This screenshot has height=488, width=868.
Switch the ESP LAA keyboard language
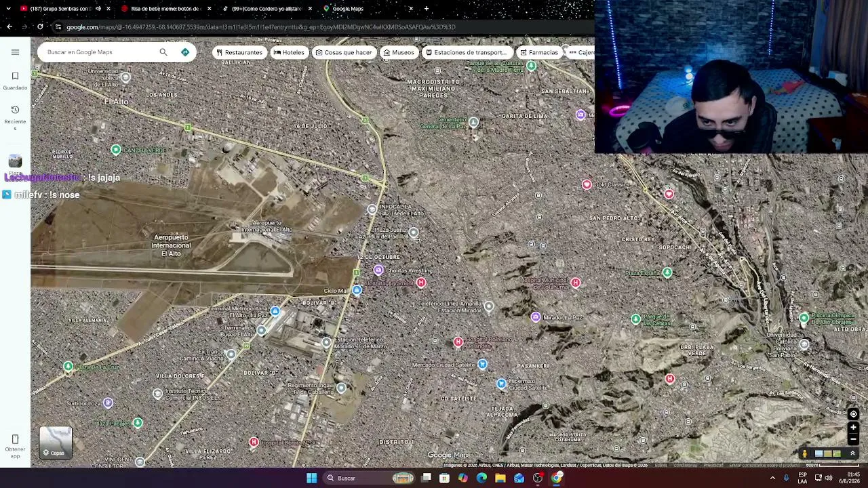point(802,478)
